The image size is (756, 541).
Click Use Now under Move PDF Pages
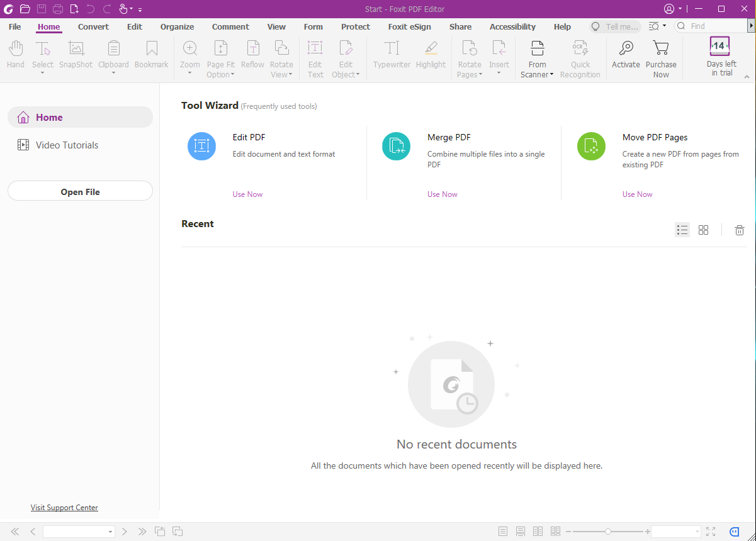click(638, 194)
